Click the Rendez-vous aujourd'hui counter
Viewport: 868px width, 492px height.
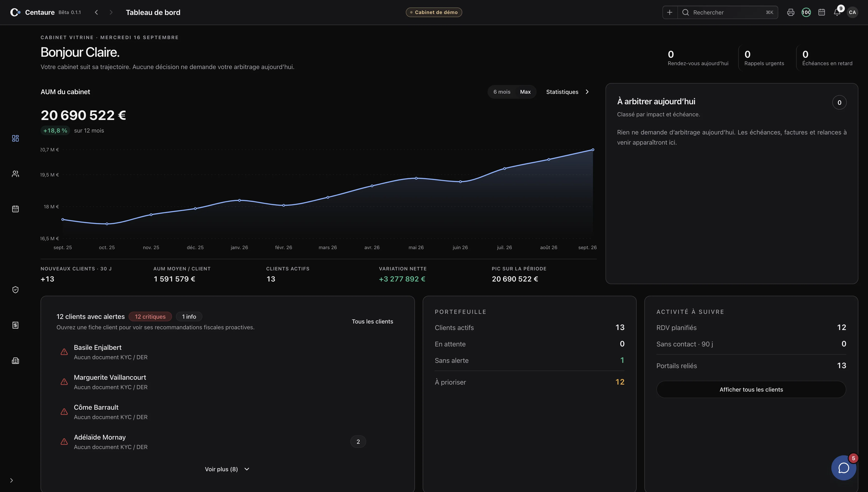(x=698, y=58)
